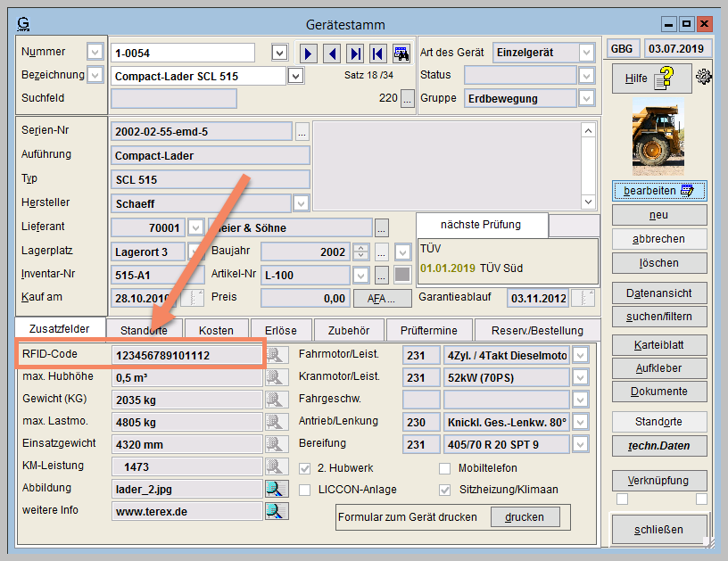Click the gray color square beside Artikel-Nr
This screenshot has height=561, width=728.
coord(402,275)
